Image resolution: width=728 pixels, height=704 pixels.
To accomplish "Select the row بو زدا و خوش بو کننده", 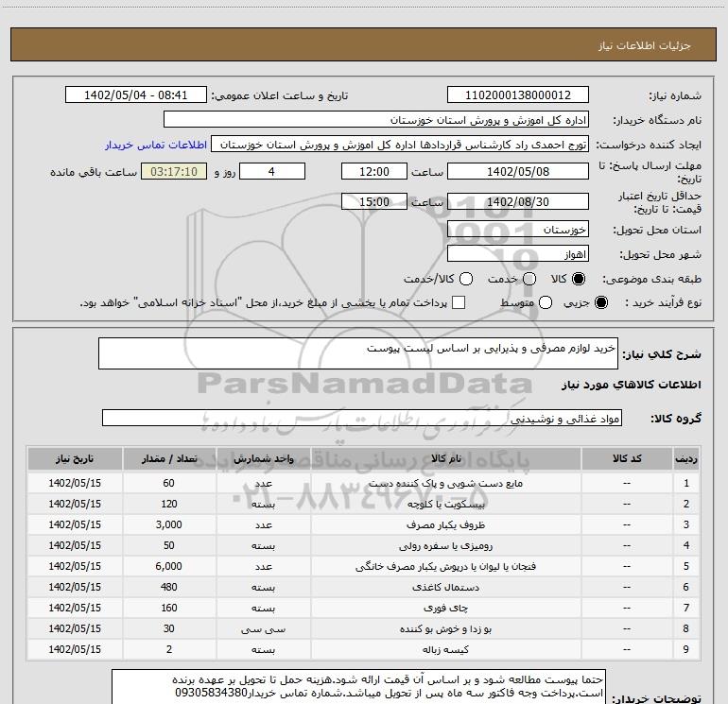I will (364, 628).
